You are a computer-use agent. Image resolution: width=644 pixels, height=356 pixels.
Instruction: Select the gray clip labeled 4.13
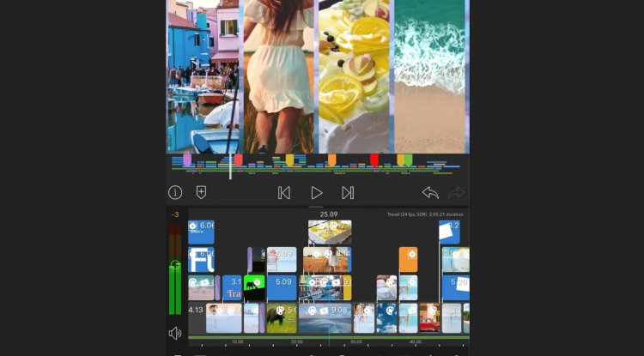click(197, 318)
